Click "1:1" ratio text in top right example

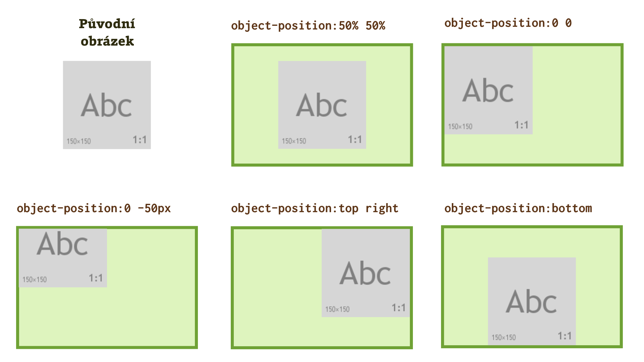pos(398,308)
